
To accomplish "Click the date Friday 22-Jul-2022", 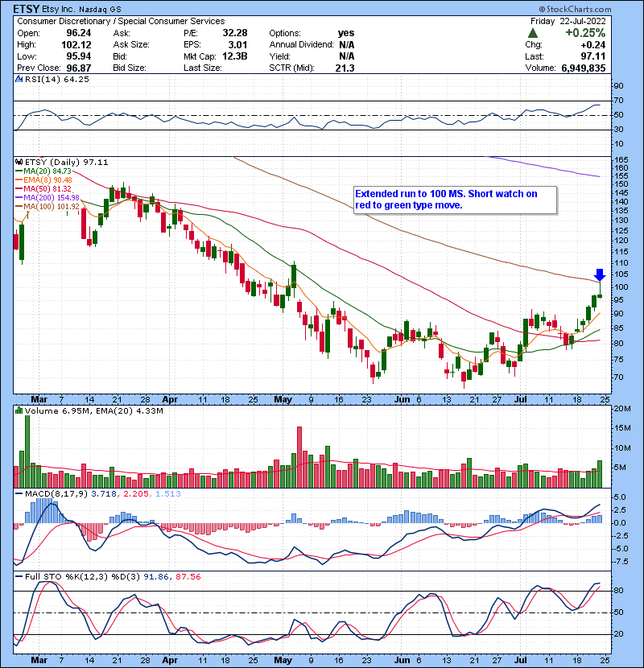I will [568, 21].
